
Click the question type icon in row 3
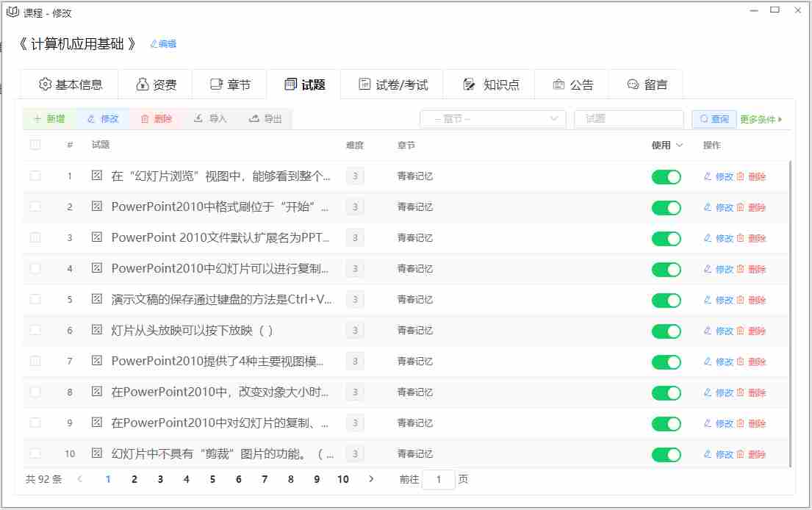[96, 237]
